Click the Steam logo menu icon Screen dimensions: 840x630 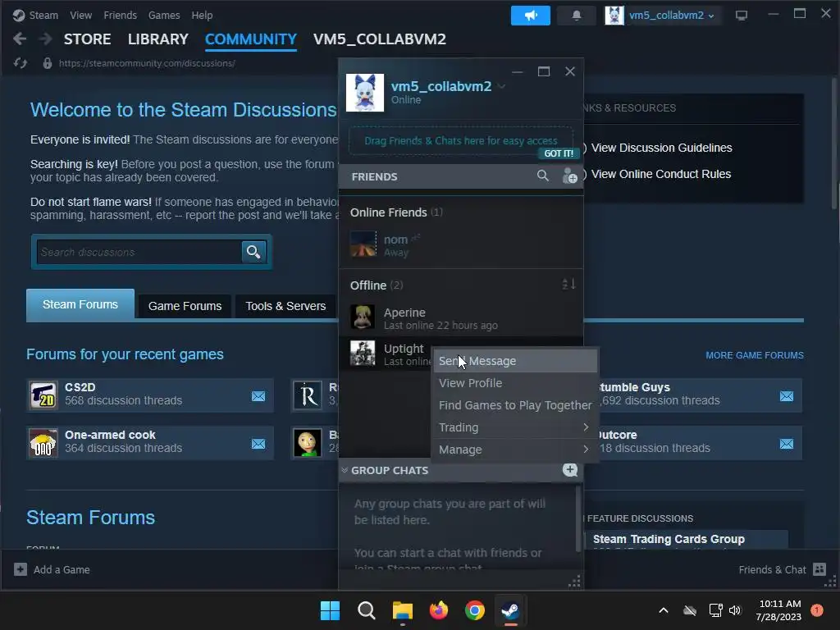pos(19,15)
